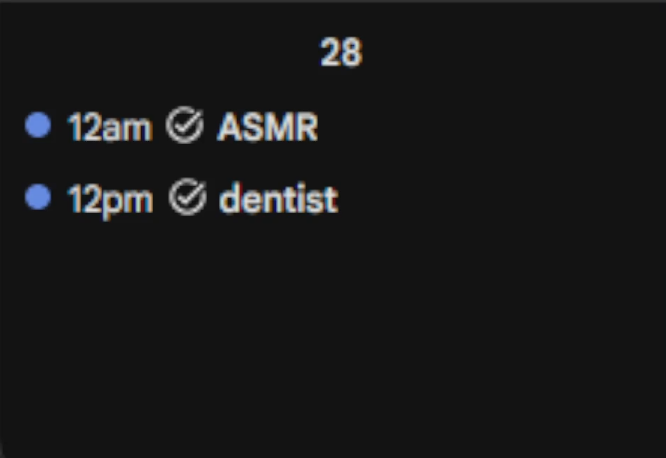Mark ASMR task as not done
The image size is (666, 458).
pyautogui.click(x=185, y=126)
